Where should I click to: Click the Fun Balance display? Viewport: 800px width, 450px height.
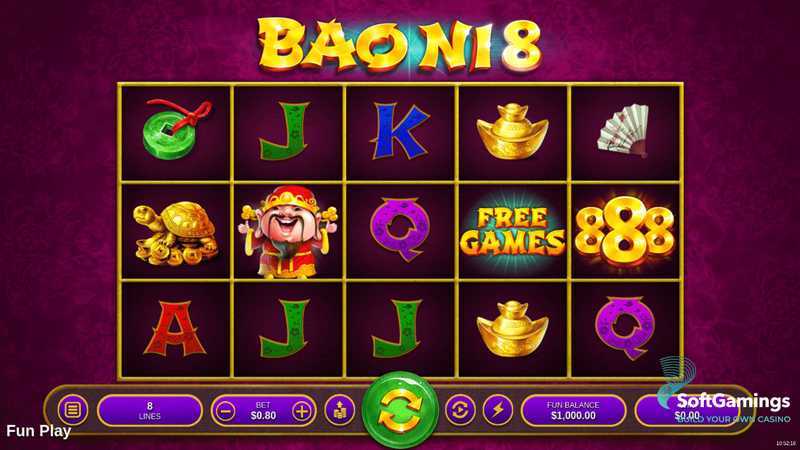(573, 410)
